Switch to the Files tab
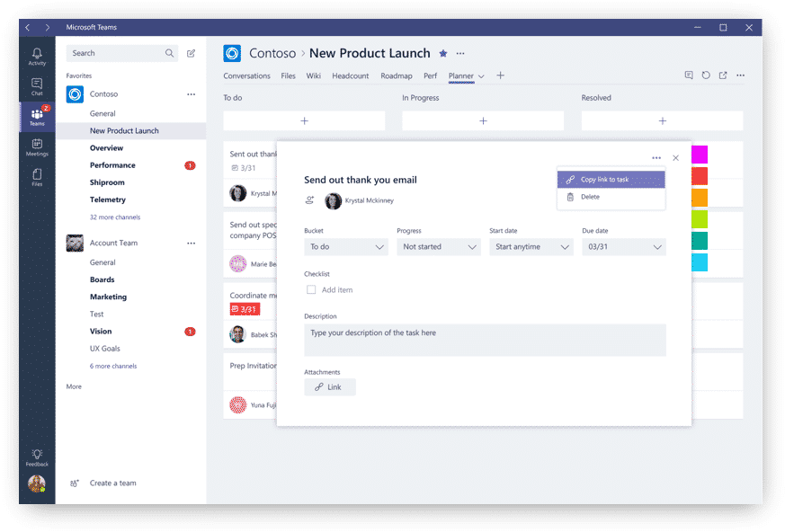The image size is (785, 532). click(x=288, y=75)
